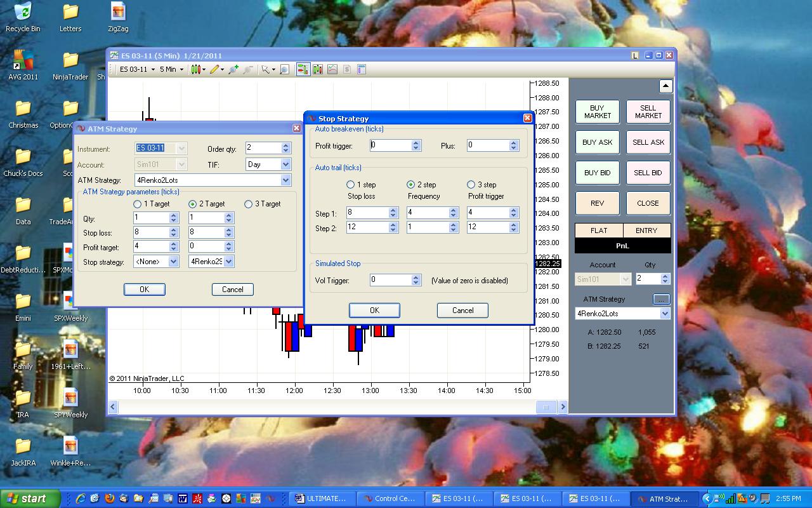
Task: Expand the TIF Day dropdown
Action: click(285, 164)
